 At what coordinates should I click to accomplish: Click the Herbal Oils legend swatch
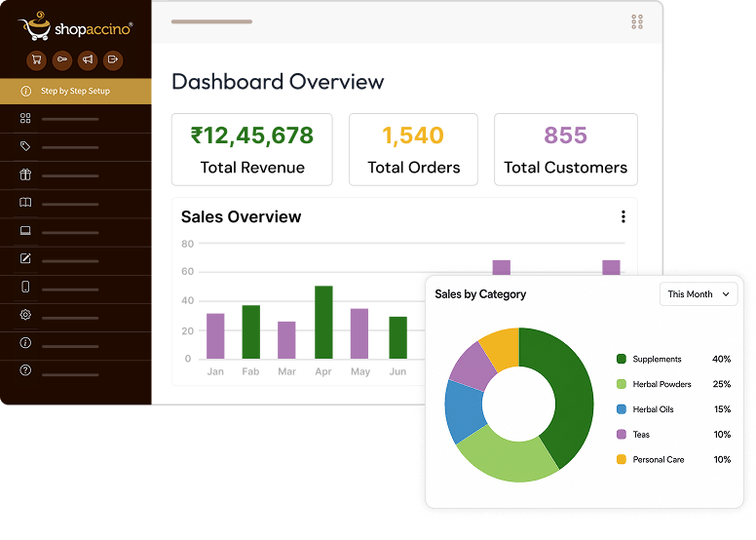coord(622,409)
